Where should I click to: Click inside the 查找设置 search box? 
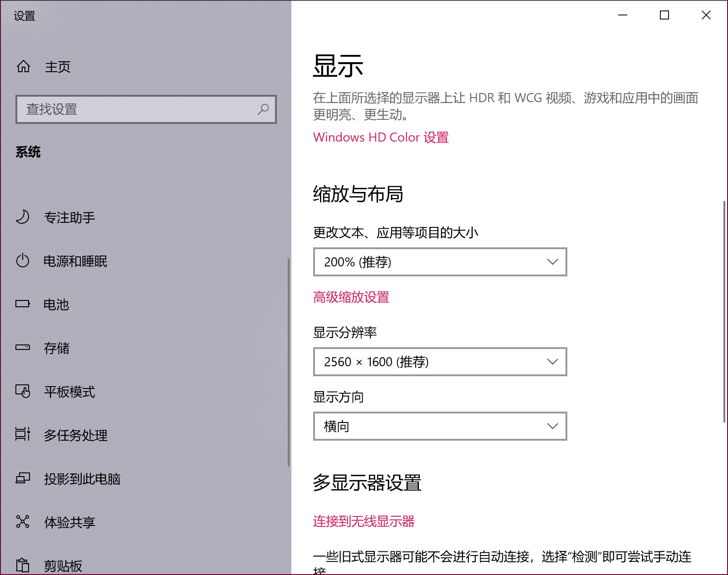[x=136, y=109]
